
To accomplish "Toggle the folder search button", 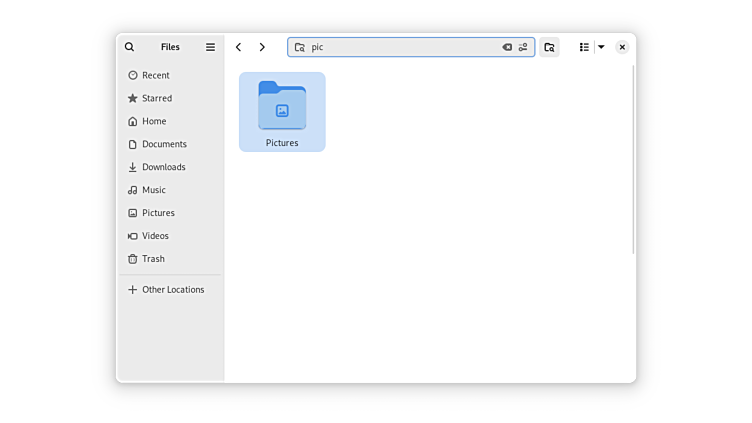I will (x=549, y=47).
